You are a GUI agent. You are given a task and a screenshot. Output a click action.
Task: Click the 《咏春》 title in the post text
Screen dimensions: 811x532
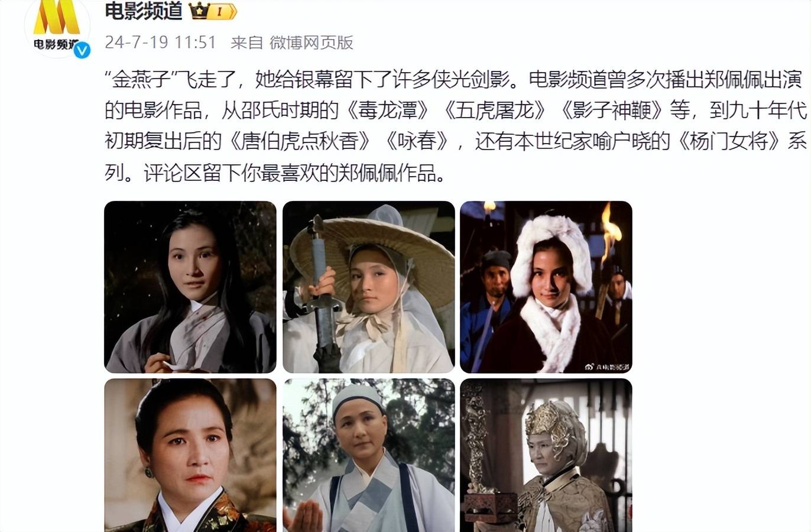[x=417, y=141]
